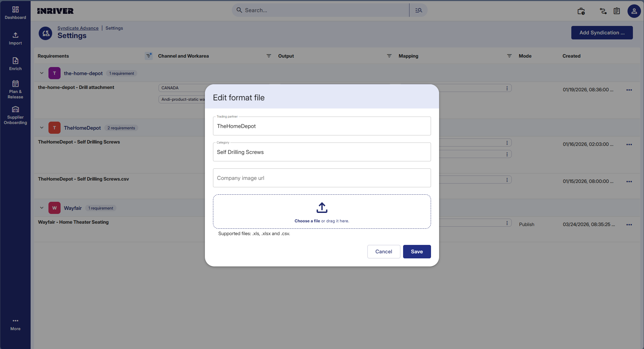
Task: Open the clipboard icon in the header
Action: pyautogui.click(x=617, y=11)
